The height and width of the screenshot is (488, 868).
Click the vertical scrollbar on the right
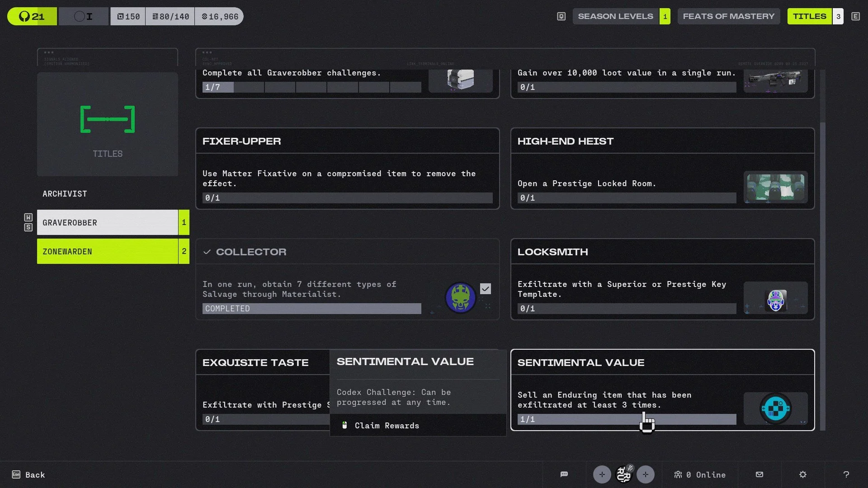pos(822,276)
